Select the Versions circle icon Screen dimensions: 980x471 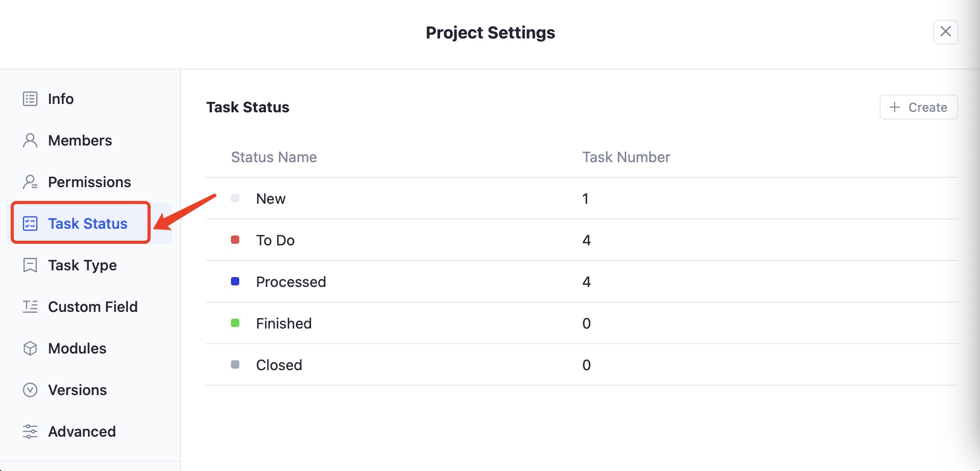[30, 389]
